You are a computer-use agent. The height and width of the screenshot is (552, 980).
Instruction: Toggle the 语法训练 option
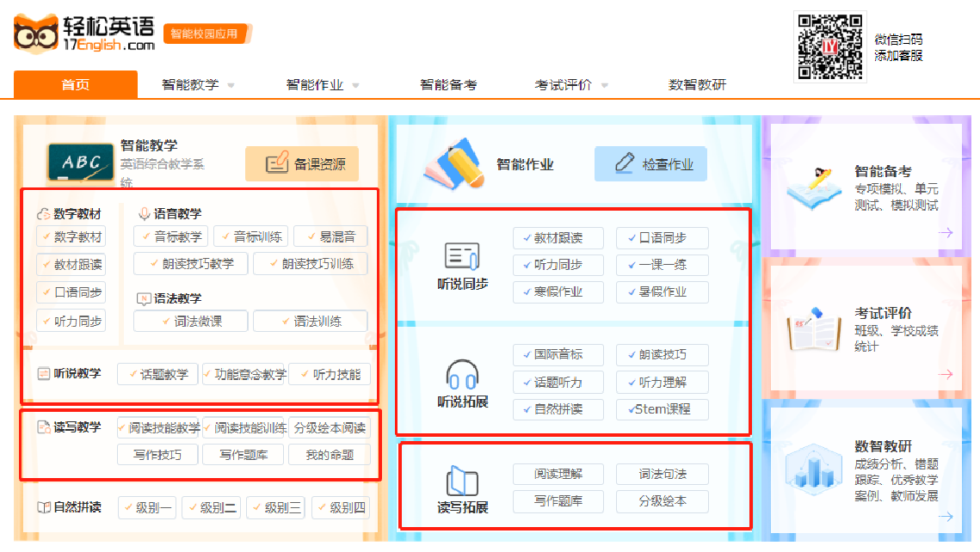tap(310, 322)
